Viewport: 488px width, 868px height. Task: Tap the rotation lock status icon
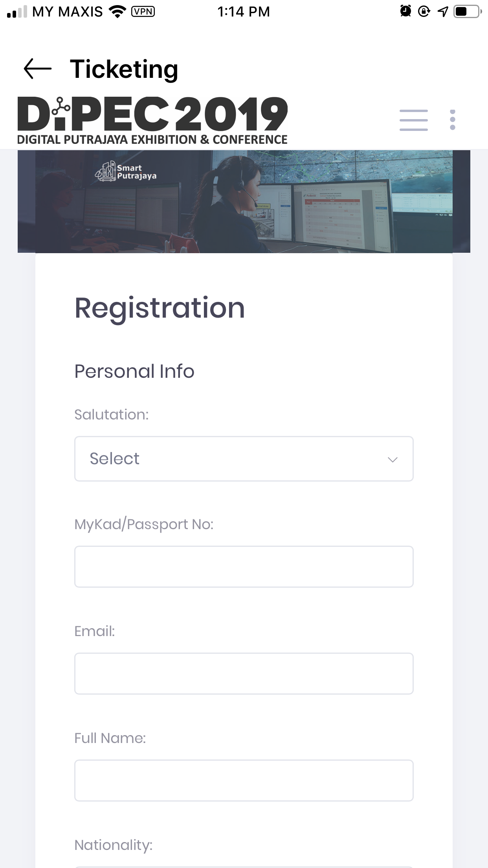pyautogui.click(x=424, y=11)
